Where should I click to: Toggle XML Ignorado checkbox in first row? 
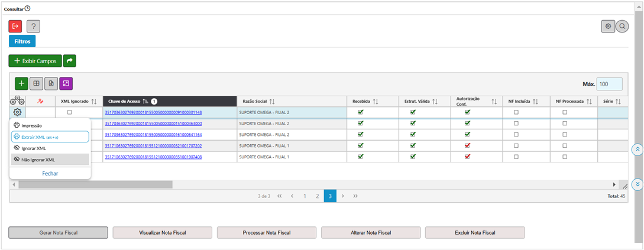click(70, 112)
